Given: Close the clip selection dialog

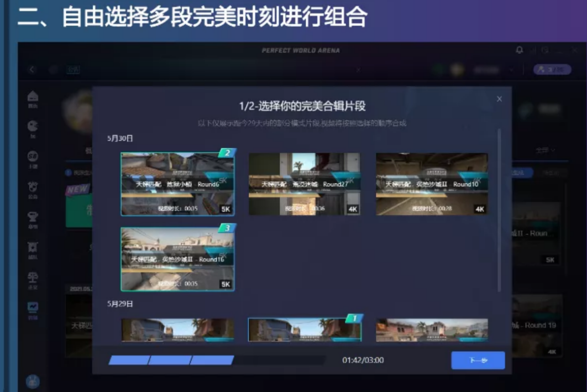Looking at the screenshot, I should click(x=499, y=99).
